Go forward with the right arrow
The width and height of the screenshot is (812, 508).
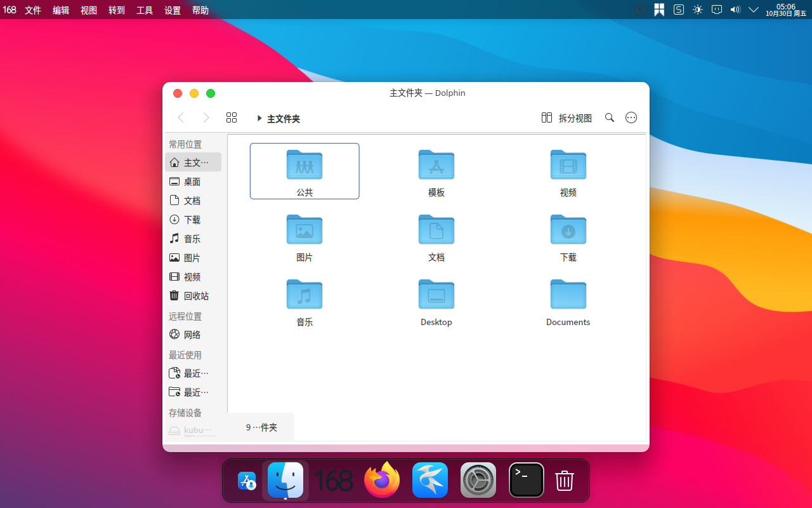(x=206, y=117)
